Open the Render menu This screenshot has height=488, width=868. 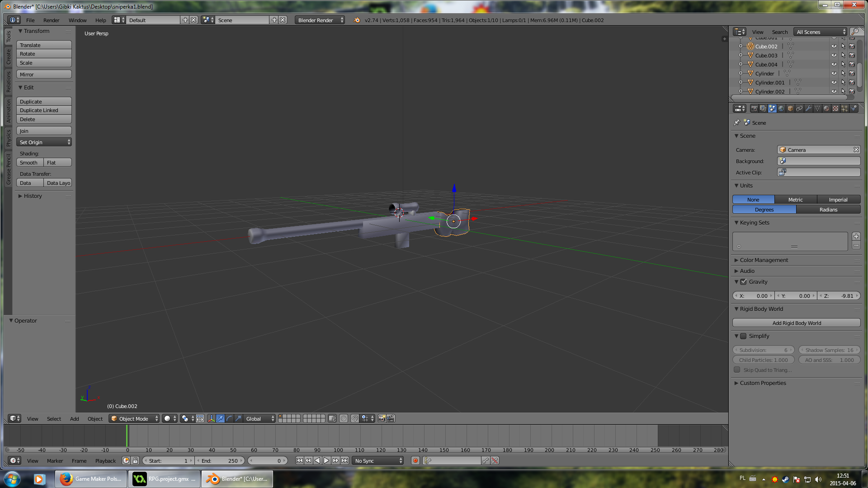[x=51, y=20]
